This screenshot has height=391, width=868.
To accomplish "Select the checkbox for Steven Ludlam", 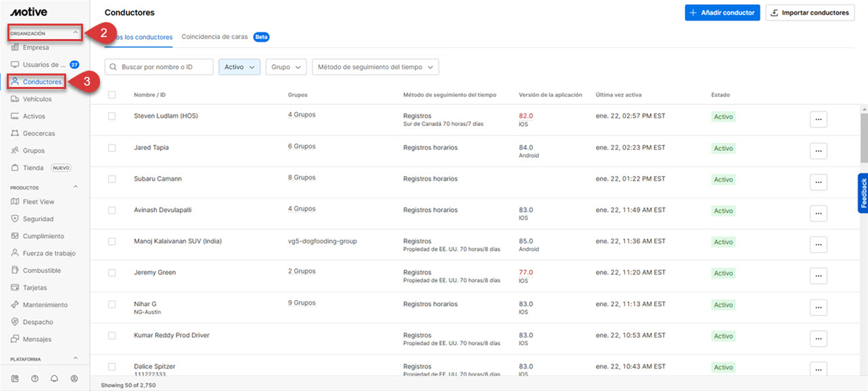I will click(112, 116).
